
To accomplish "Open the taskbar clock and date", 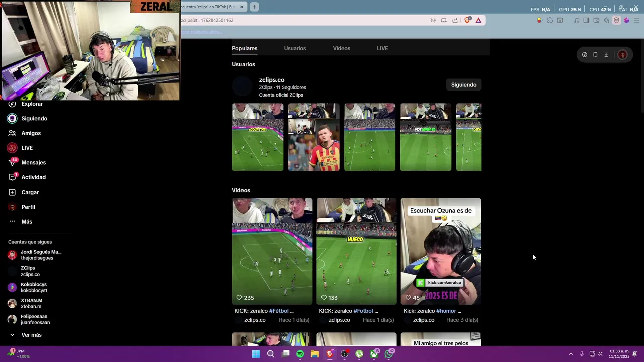I will [x=619, y=354].
